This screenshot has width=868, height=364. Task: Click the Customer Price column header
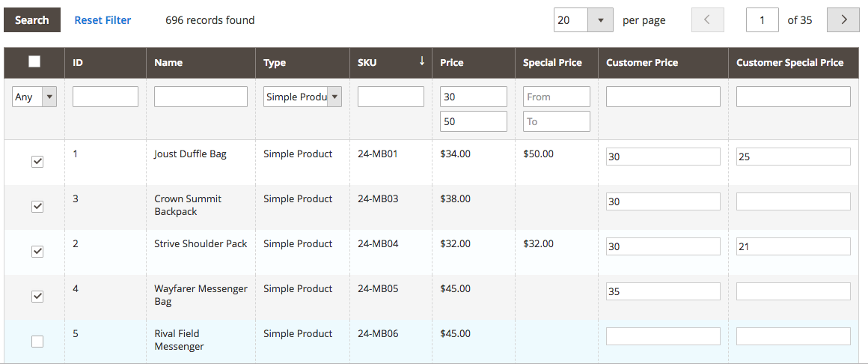click(x=663, y=63)
